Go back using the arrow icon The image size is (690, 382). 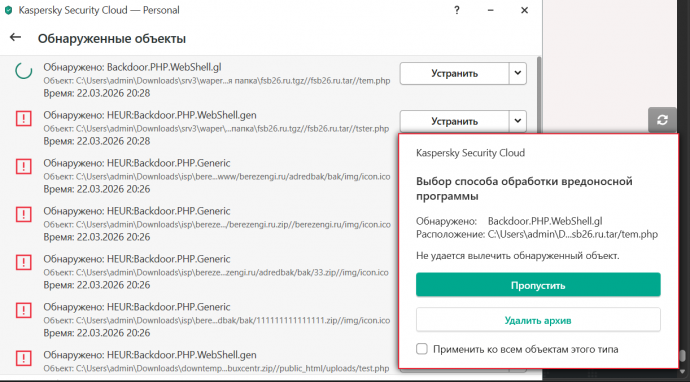point(15,37)
